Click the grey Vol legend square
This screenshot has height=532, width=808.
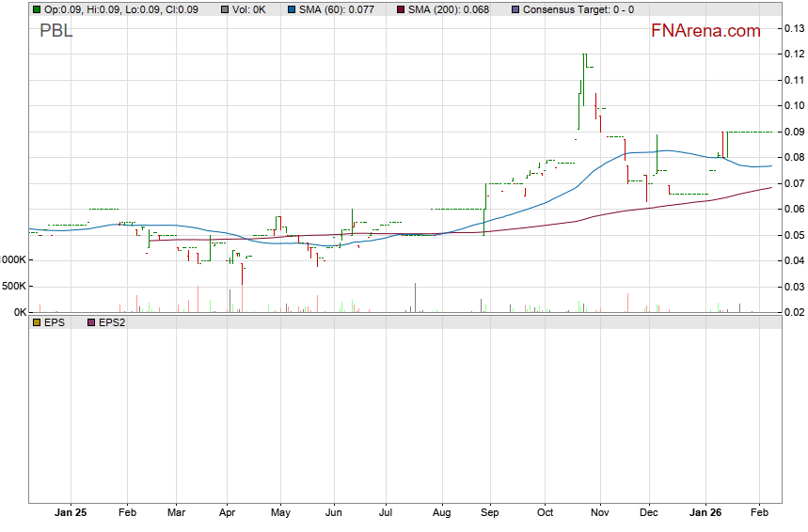(223, 9)
